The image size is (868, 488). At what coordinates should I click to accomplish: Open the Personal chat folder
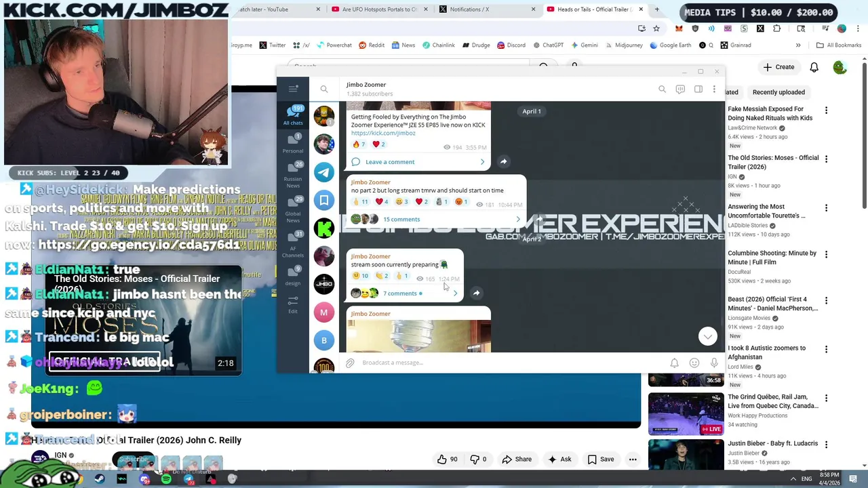tap(293, 143)
